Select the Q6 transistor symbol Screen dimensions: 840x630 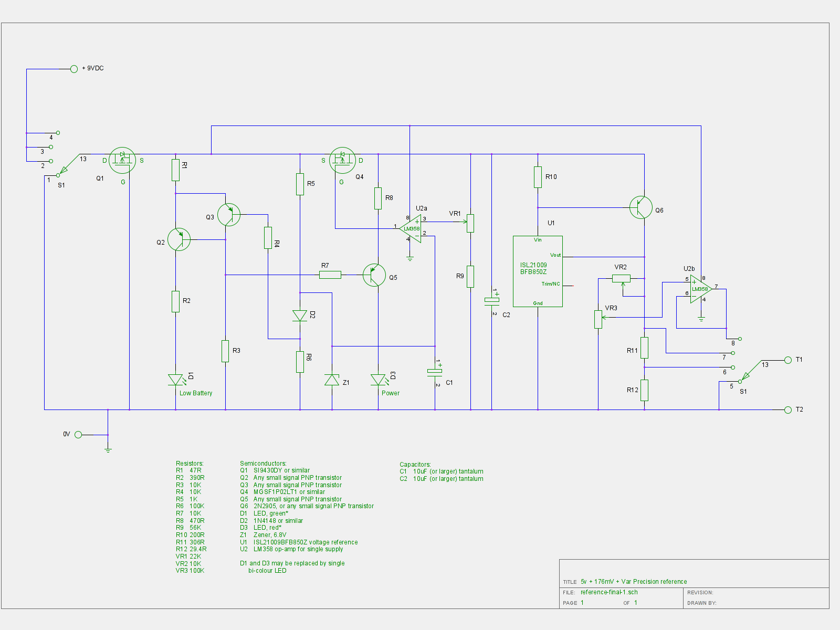(x=641, y=207)
